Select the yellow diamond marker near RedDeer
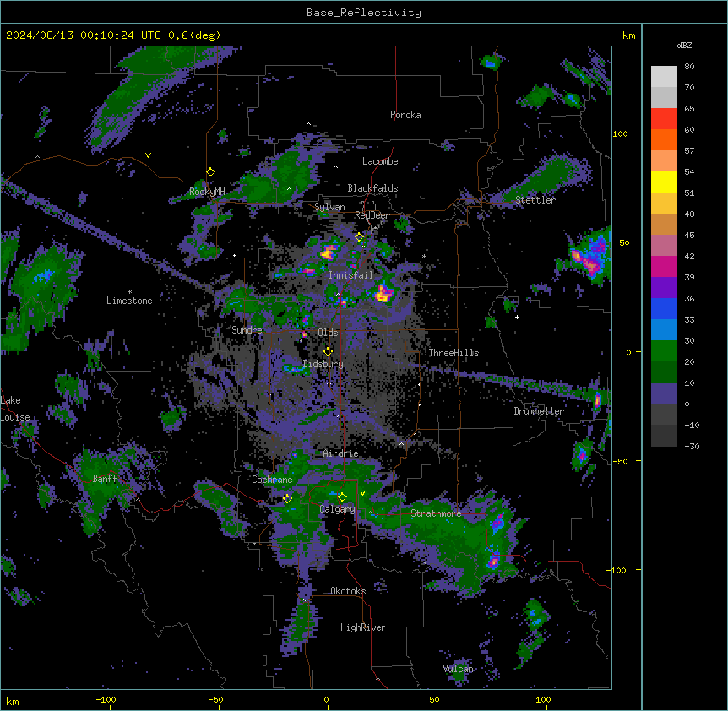This screenshot has height=711, width=728. [359, 237]
